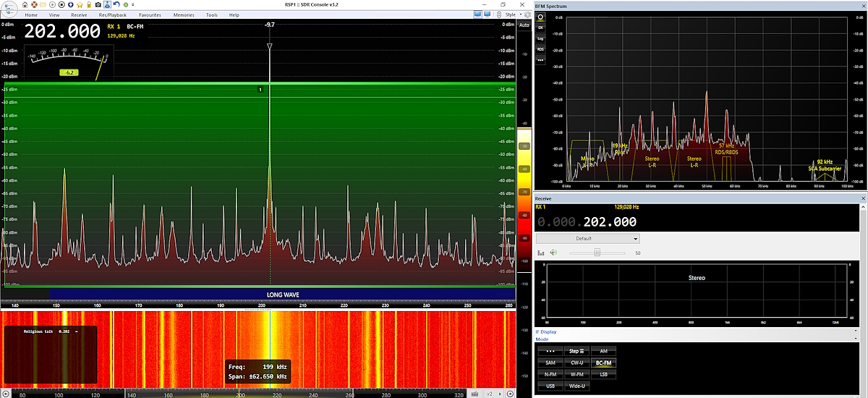The image size is (868, 398).
Task: Click the Auto button on spectrum scale
Action: tap(524, 25)
